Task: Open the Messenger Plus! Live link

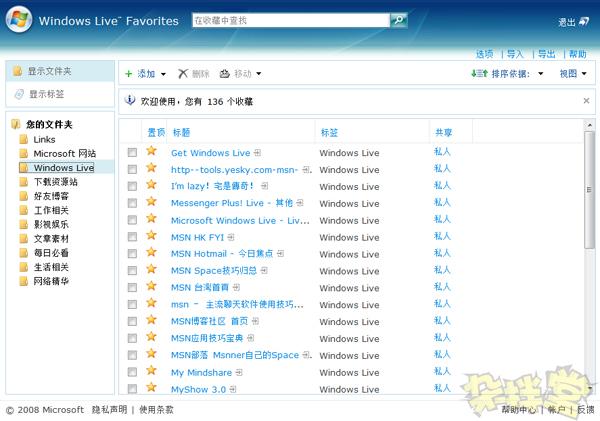Action: click(232, 203)
